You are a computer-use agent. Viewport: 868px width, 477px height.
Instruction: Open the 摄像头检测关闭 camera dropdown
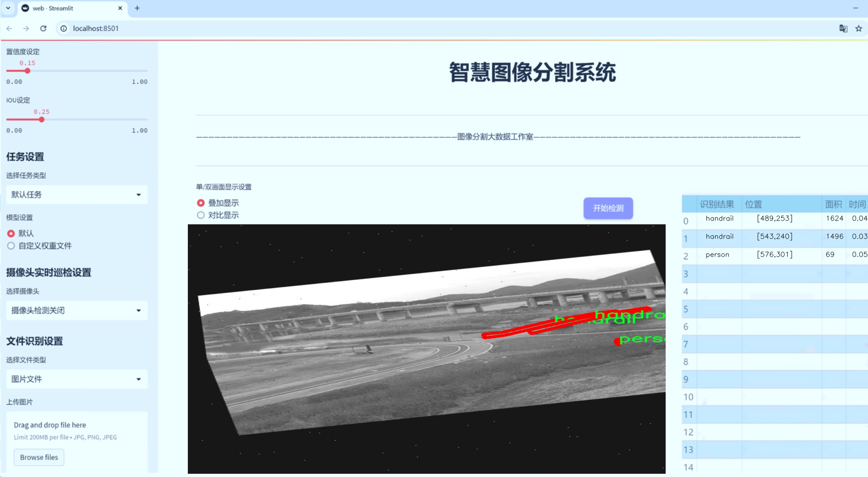pos(77,310)
